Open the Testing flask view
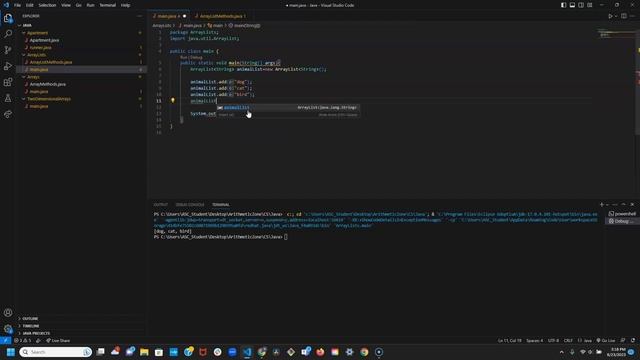This screenshot has width=640, height=360. tap(8, 98)
